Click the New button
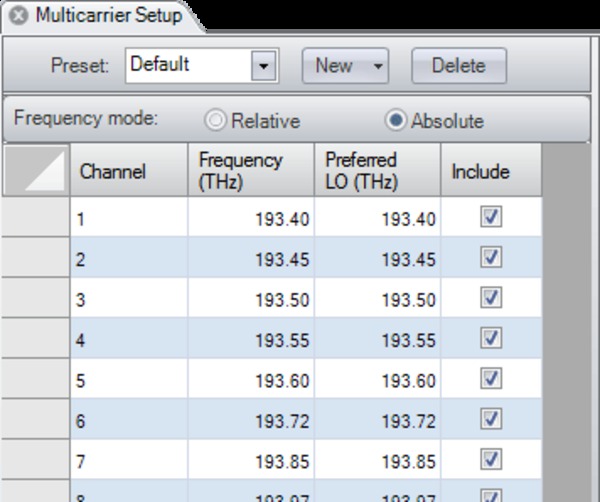 tap(334, 66)
